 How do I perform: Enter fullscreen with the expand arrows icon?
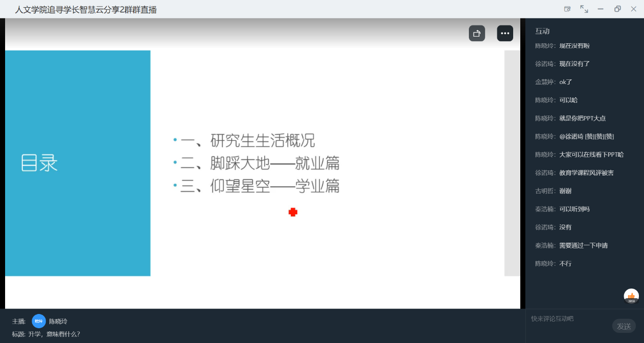(x=584, y=9)
